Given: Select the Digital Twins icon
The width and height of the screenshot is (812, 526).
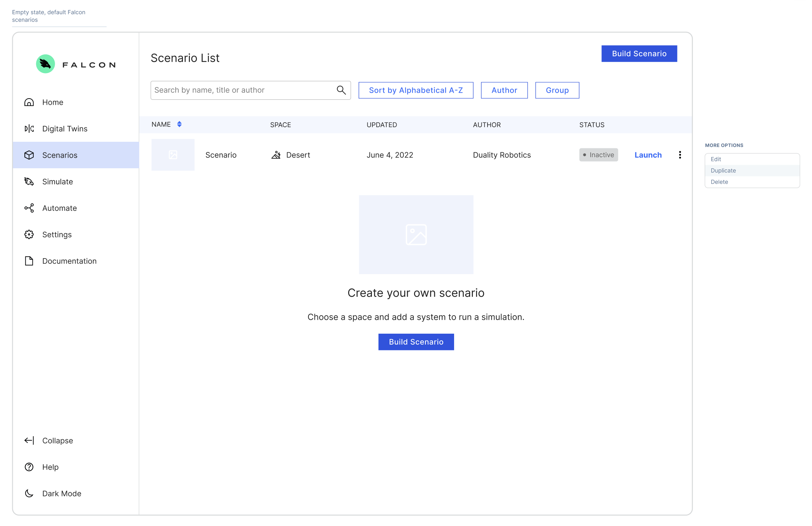Looking at the screenshot, I should click(x=29, y=129).
